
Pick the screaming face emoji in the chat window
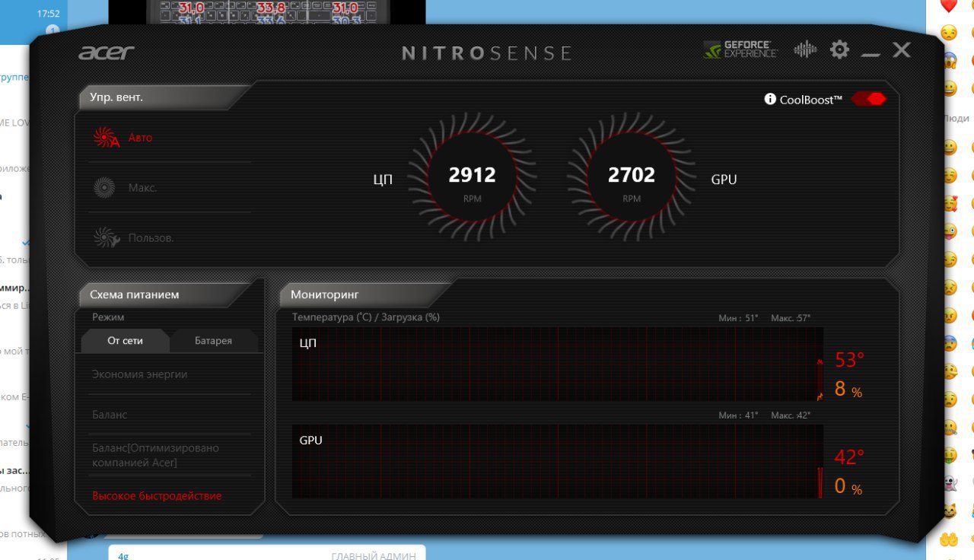tap(949, 60)
